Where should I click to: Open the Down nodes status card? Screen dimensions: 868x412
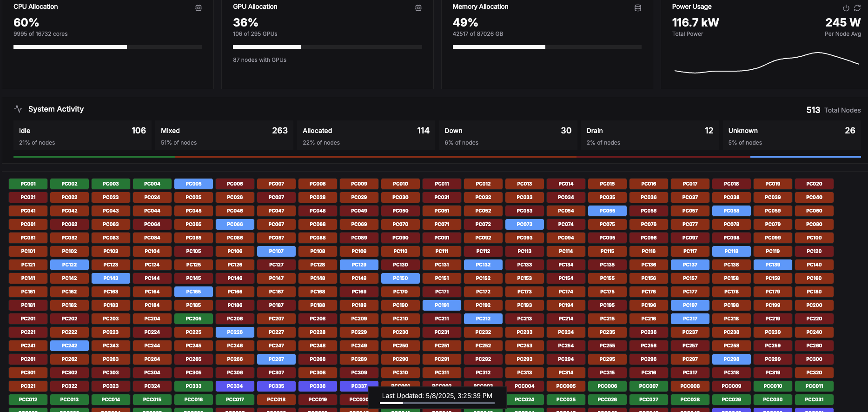pyautogui.click(x=508, y=136)
